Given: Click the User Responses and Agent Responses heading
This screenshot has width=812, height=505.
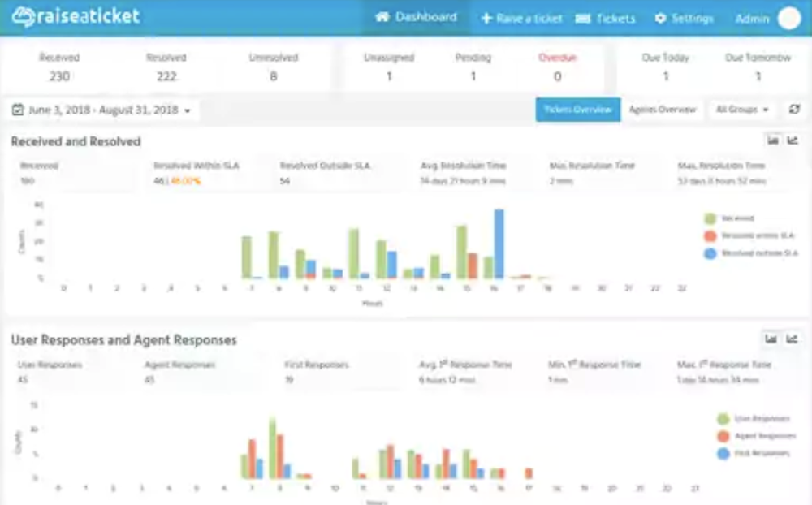Looking at the screenshot, I should [123, 340].
